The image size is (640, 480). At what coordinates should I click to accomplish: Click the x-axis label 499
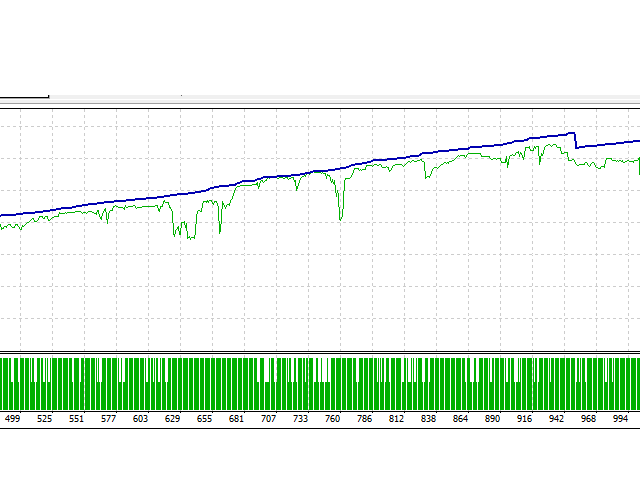[x=12, y=419]
